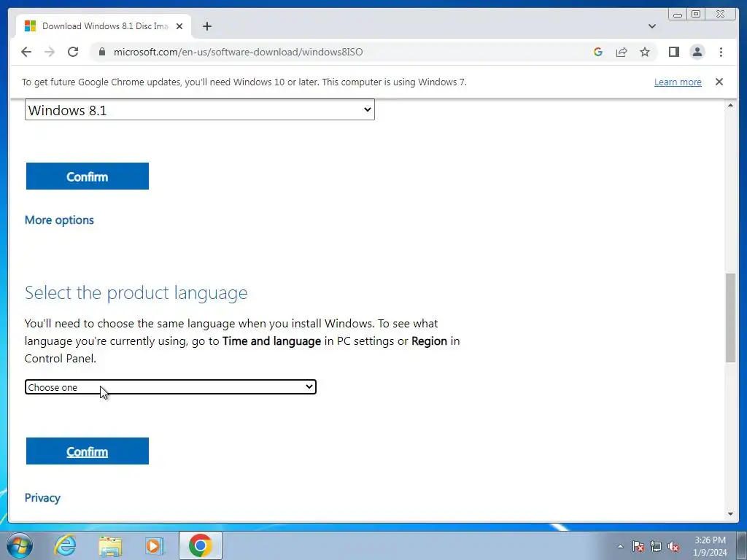Open Chrome three-dot menu
The width and height of the screenshot is (747, 560).
(x=721, y=52)
